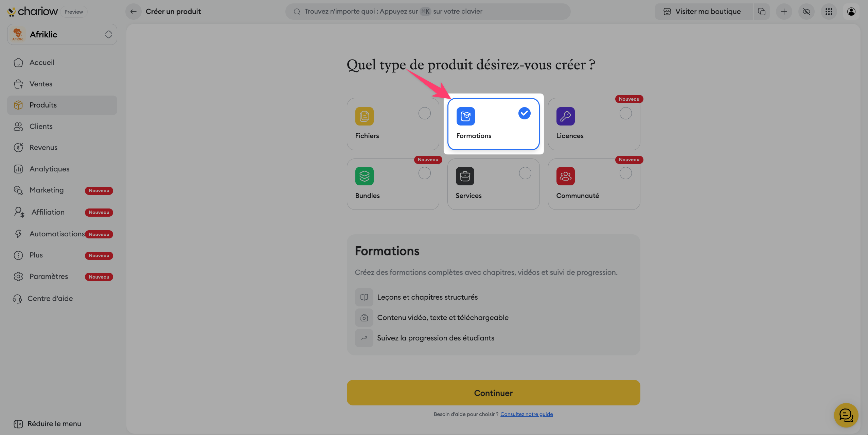Click the apps grid icon in header
The width and height of the screenshot is (868, 435).
pos(829,12)
